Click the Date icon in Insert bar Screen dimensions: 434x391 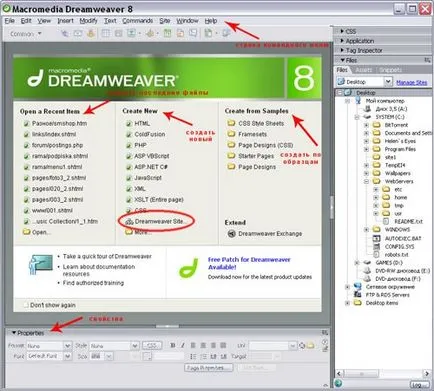pyautogui.click(x=167, y=33)
